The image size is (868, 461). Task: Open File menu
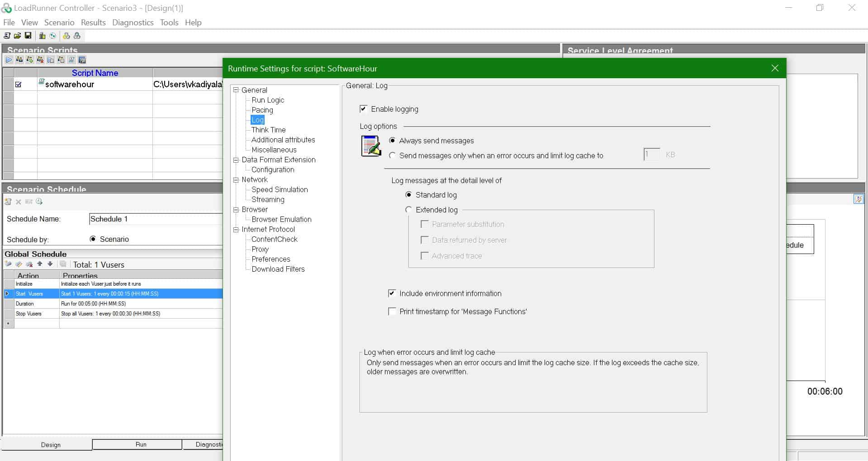9,23
